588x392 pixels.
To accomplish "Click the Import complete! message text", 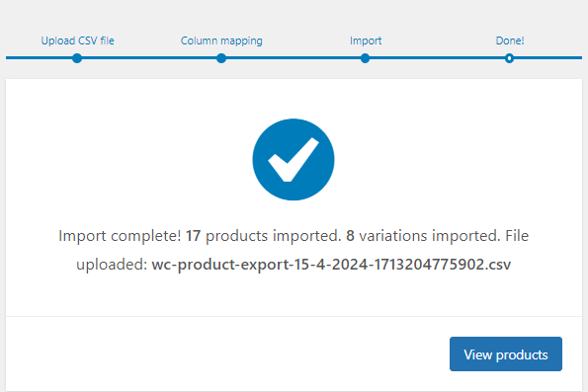I will pos(120,236).
